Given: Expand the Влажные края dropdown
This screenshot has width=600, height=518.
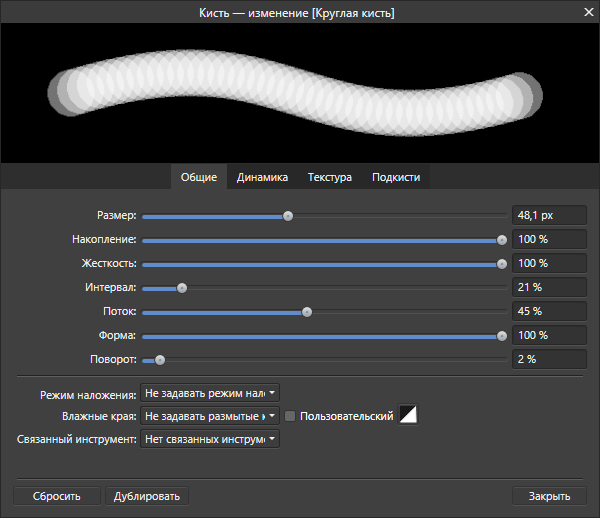Looking at the screenshot, I should point(210,416).
